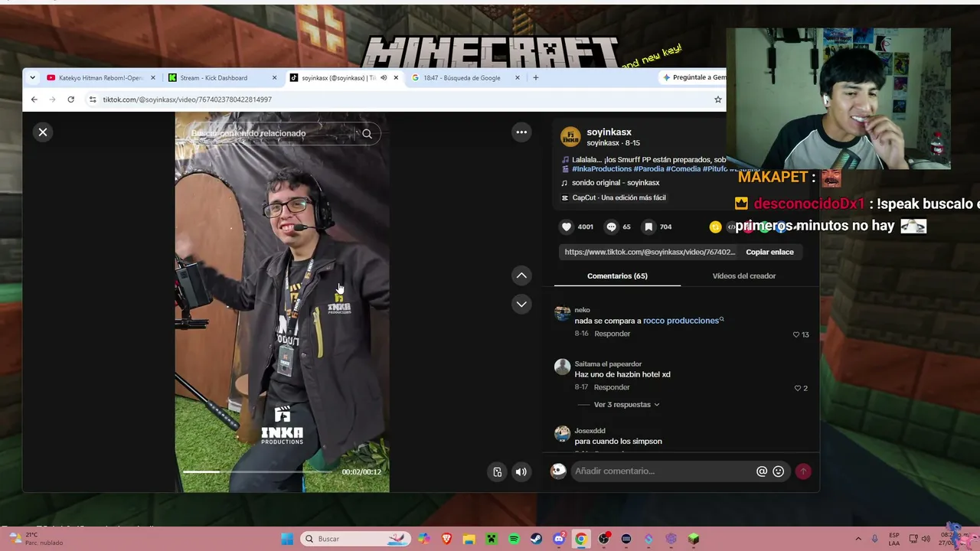Click the taskbar Buscar search box
The image size is (980, 551).
coord(355,539)
